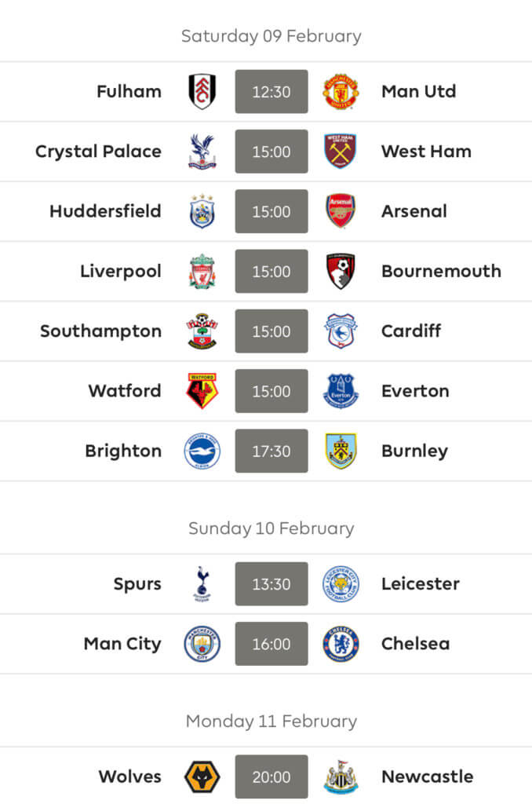
Task: Click the 17:30 Brighton v Burnley time
Action: point(271,451)
